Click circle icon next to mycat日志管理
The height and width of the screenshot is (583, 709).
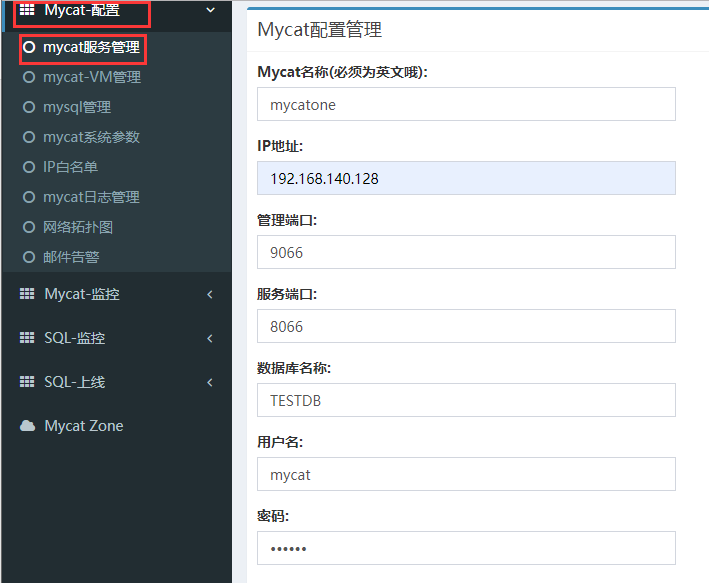(29, 197)
